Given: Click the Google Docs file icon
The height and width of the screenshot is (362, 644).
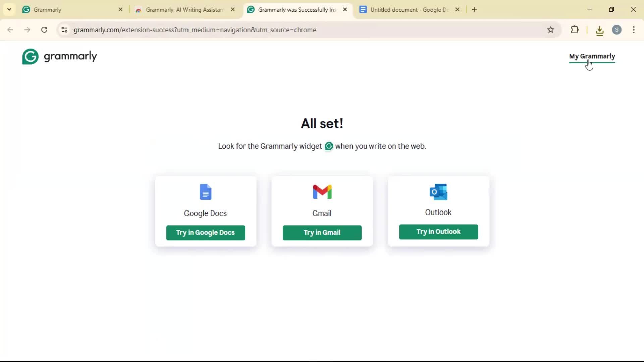Looking at the screenshot, I should point(205,192).
